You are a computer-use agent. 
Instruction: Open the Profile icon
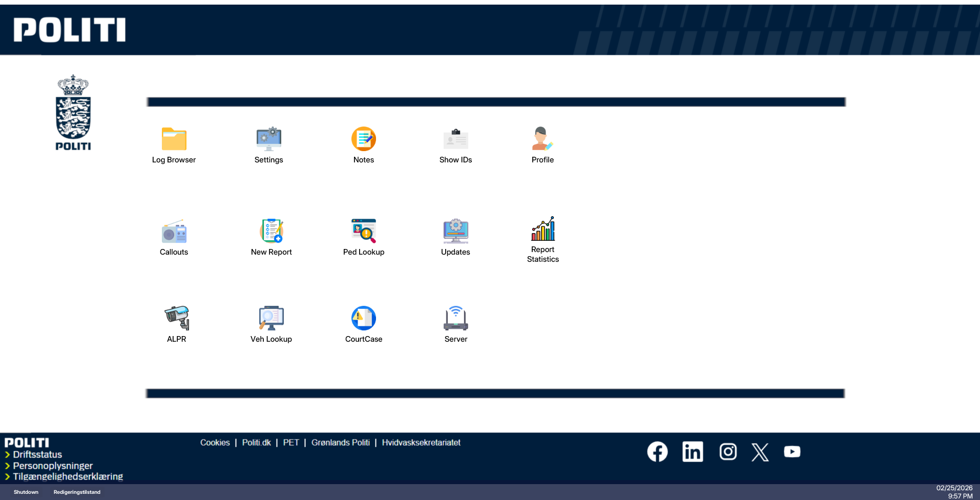click(x=542, y=139)
